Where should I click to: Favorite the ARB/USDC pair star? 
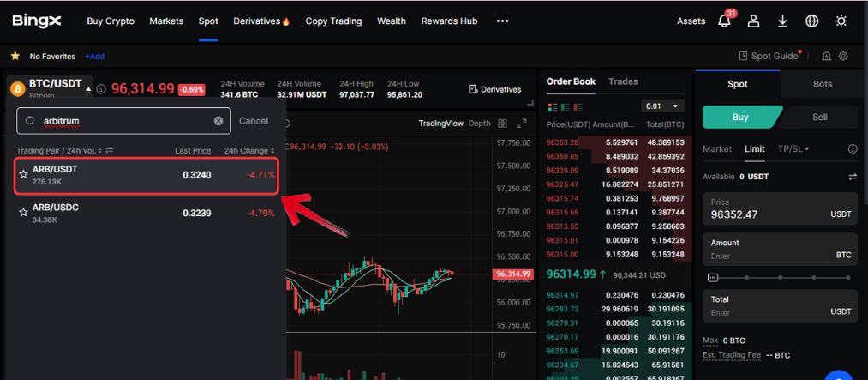(23, 212)
